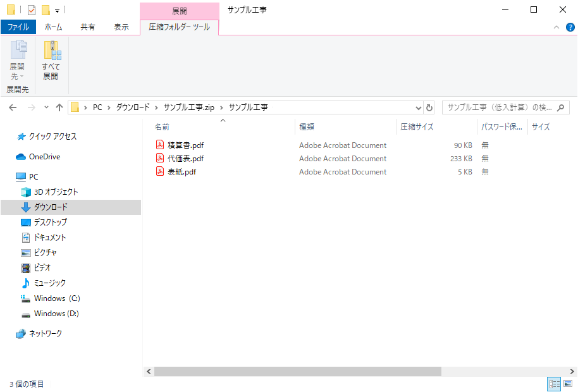Click the properties checkmark icon in title bar
This screenshot has height=392, width=578.
(x=32, y=10)
